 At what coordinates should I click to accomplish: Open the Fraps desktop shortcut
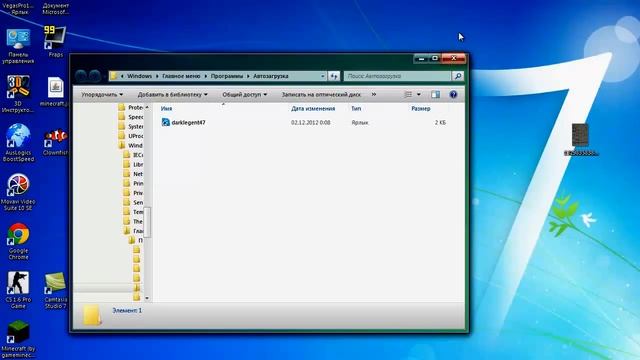coord(55,41)
